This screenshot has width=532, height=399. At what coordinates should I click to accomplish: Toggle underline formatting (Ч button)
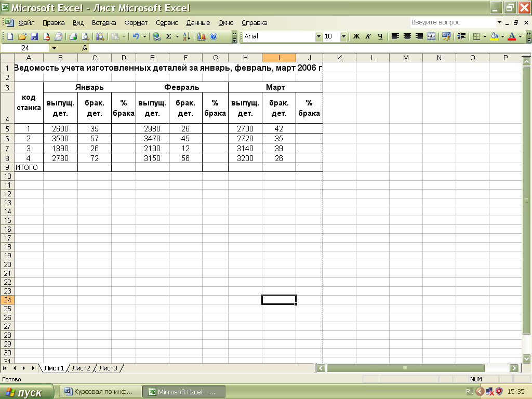[x=380, y=36]
